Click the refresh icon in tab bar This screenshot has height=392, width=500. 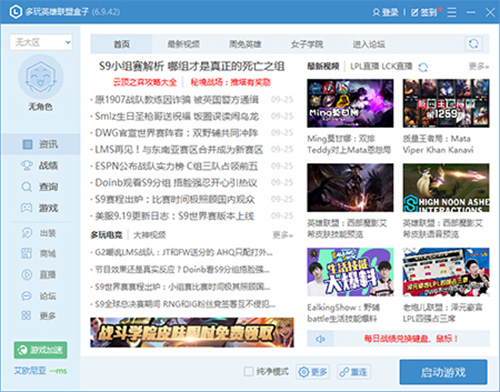pyautogui.click(x=474, y=44)
